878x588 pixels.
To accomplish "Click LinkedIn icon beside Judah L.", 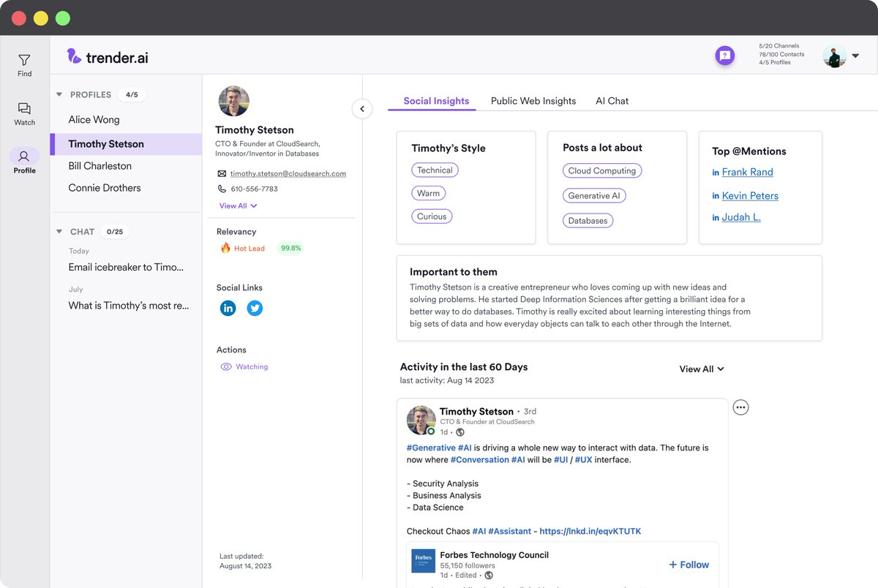I will (716, 218).
